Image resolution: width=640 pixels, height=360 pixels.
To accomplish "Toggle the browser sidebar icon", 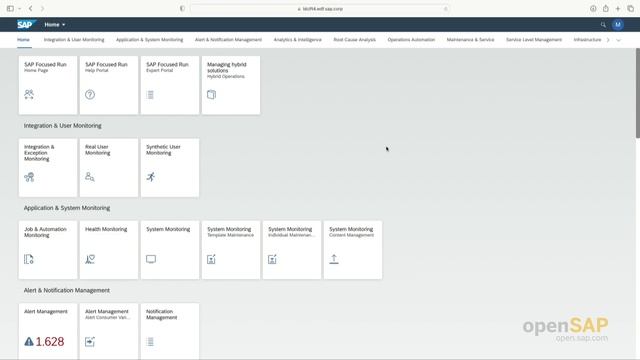I will point(10,9).
